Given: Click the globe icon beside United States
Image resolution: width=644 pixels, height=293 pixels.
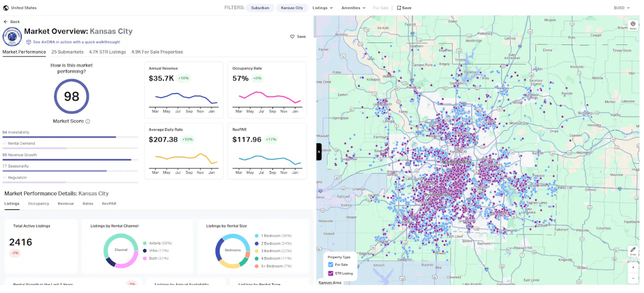Looking at the screenshot, I should [5, 8].
